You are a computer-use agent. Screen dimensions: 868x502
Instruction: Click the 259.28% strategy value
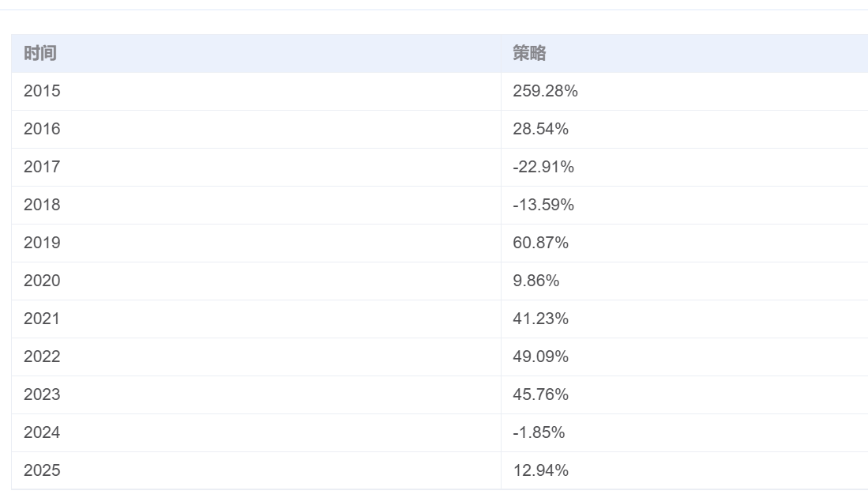click(x=545, y=91)
